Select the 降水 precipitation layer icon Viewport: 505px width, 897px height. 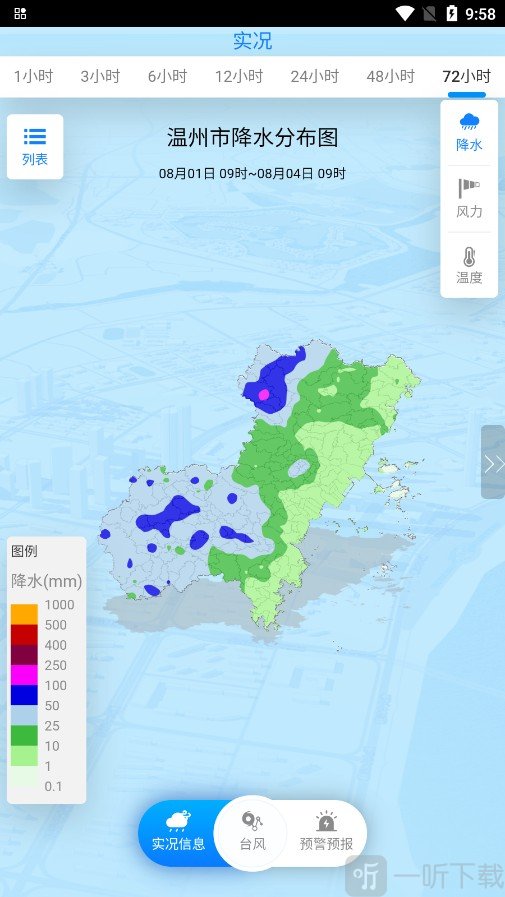tap(469, 132)
